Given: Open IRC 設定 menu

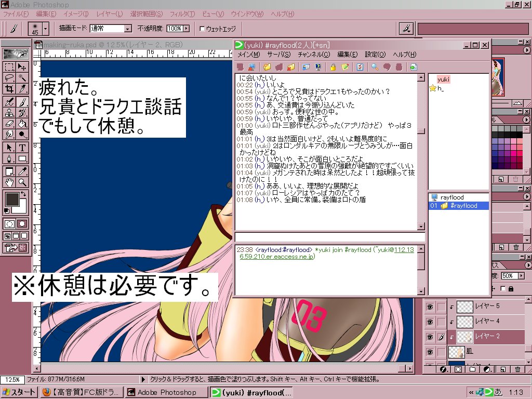Looking at the screenshot, I should (x=375, y=55).
